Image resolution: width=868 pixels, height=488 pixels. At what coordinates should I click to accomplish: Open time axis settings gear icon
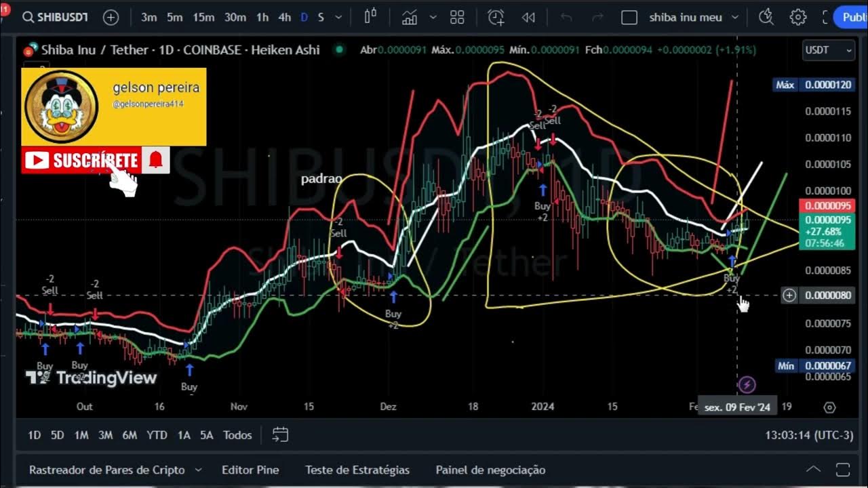[829, 407]
